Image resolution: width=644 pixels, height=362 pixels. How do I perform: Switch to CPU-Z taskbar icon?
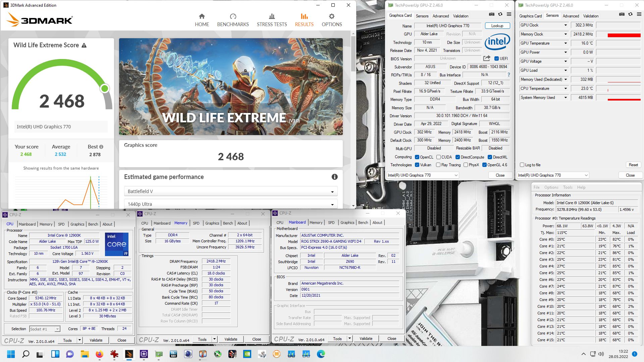coord(144,354)
